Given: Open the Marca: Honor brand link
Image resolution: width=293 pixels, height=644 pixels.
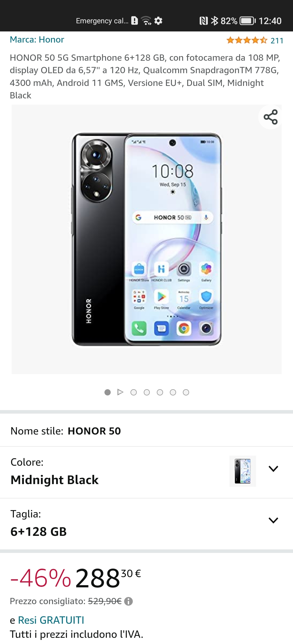Looking at the screenshot, I should tap(37, 40).
